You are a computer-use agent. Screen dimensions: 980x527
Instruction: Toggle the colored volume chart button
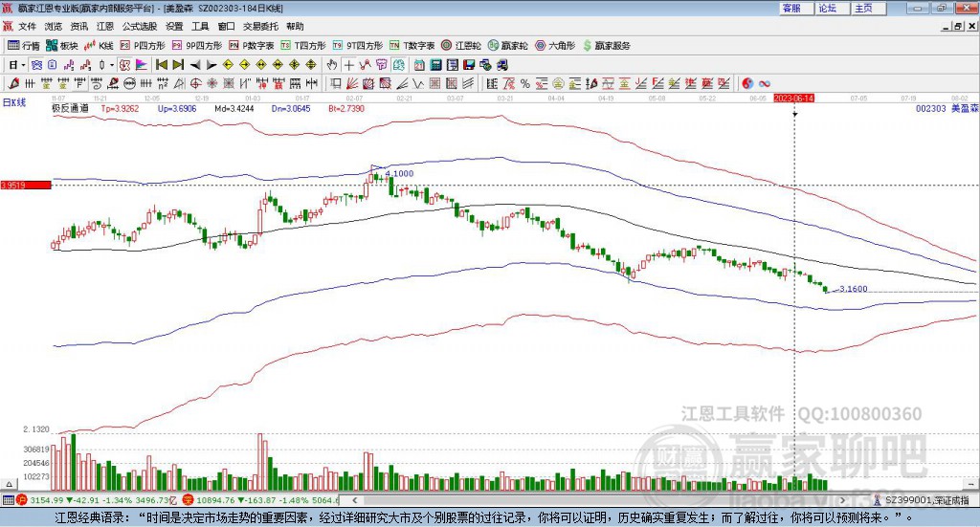142,65
